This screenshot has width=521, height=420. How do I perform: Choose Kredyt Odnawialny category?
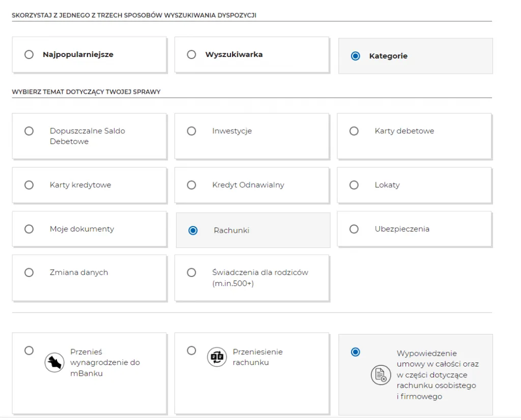[x=191, y=185]
